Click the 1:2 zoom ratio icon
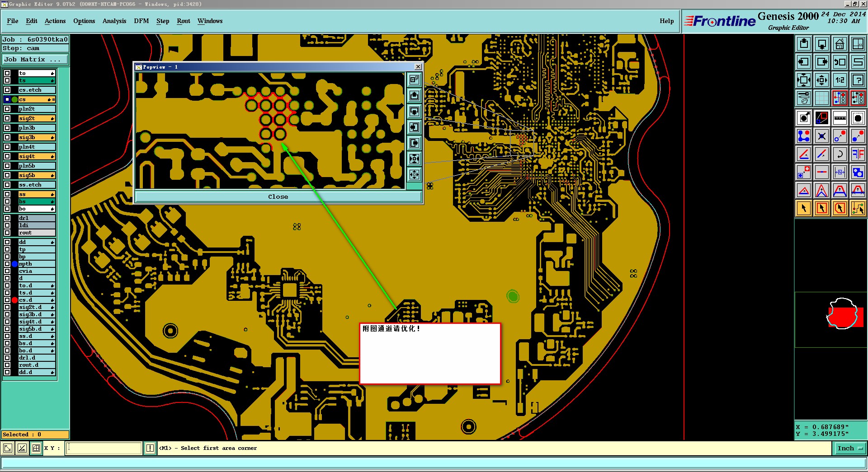The height and width of the screenshot is (472, 868). click(x=840, y=80)
